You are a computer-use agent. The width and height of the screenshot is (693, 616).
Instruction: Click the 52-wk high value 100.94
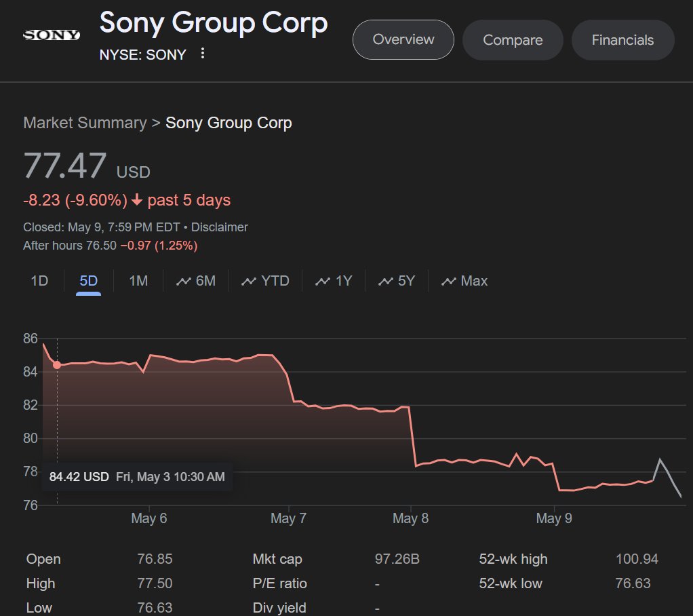(637, 559)
